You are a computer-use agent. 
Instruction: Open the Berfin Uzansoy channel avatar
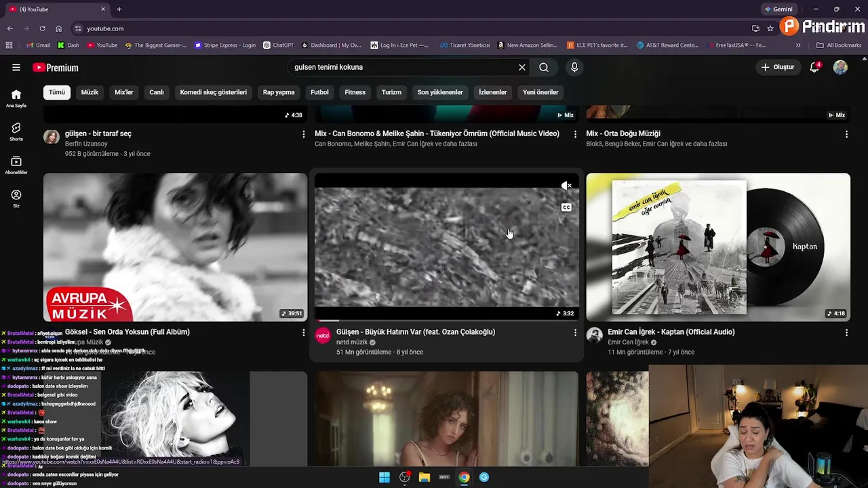(52, 137)
